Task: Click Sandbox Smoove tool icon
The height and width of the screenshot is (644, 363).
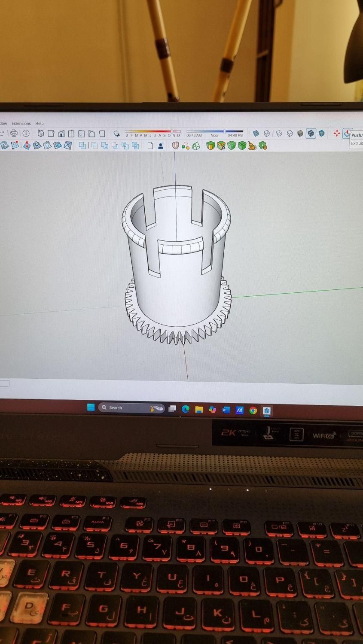Action: click(27, 146)
